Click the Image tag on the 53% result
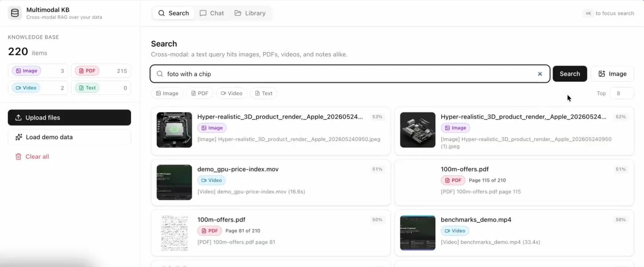Image resolution: width=644 pixels, height=267 pixels. click(212, 128)
